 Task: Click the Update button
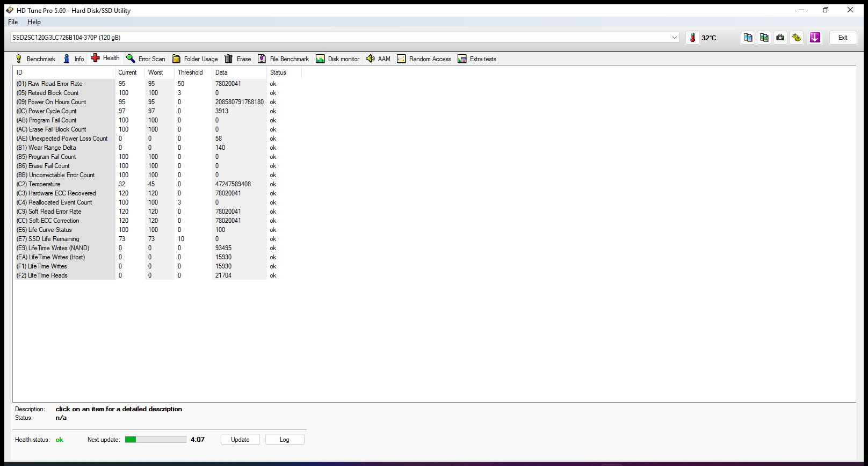pos(240,440)
